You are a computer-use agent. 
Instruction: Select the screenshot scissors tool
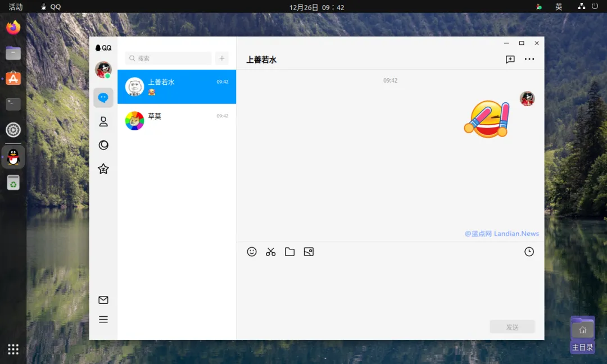(x=270, y=252)
